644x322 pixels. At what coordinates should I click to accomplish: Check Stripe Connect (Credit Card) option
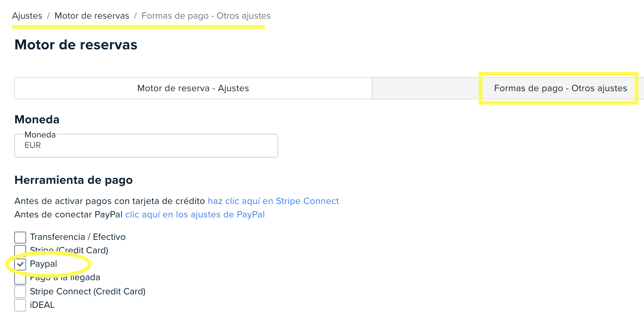click(x=20, y=291)
